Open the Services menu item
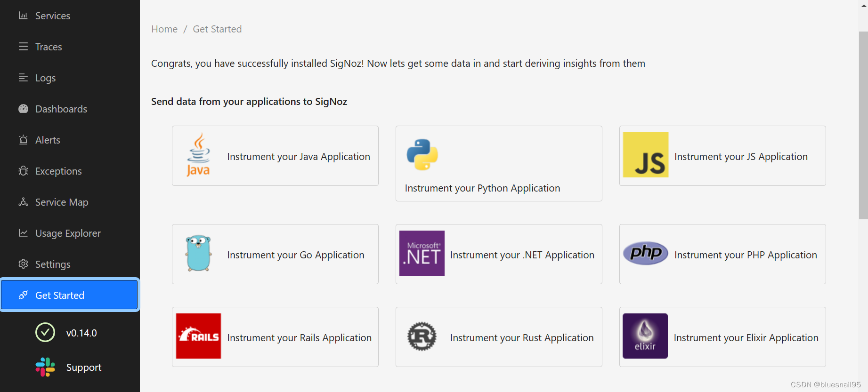The image size is (868, 392). coord(70,16)
